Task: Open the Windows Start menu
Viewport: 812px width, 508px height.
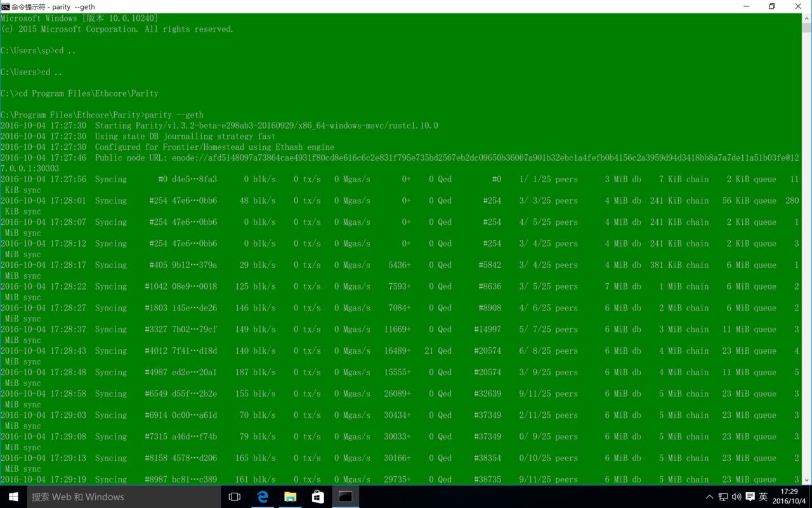Action: point(13,497)
